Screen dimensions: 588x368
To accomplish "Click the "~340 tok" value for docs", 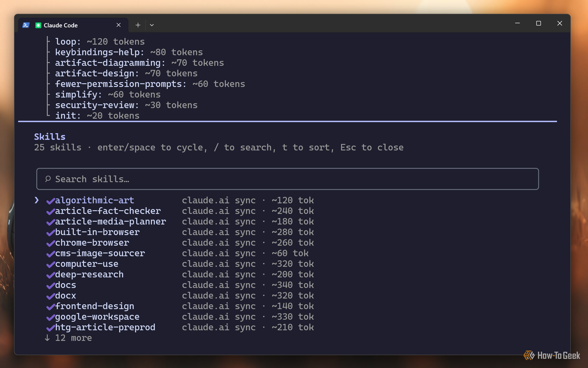I will [293, 285].
